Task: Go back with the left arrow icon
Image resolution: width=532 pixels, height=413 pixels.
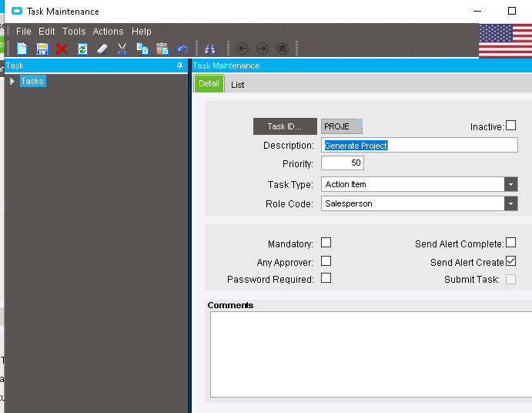Action: 243,49
